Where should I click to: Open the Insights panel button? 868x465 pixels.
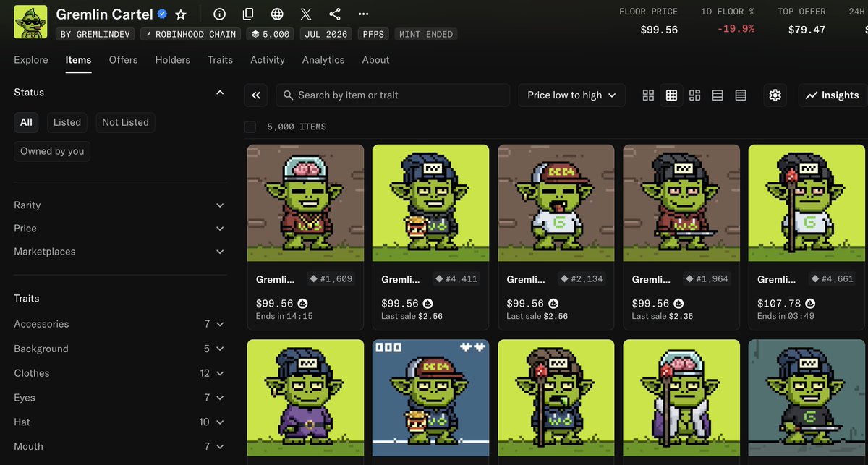[833, 95]
